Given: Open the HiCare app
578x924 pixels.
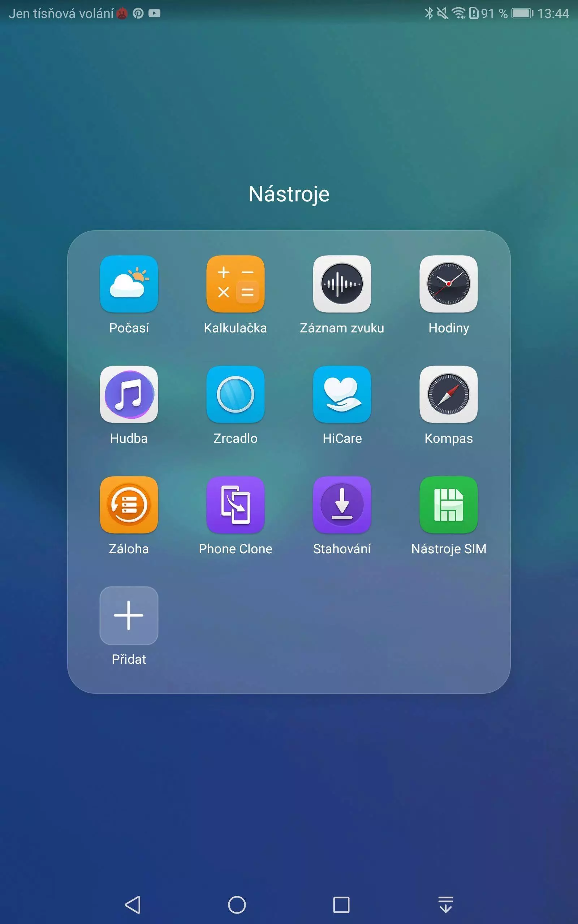Looking at the screenshot, I should click(342, 394).
